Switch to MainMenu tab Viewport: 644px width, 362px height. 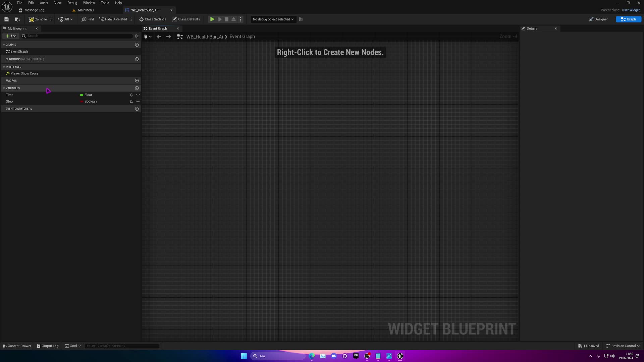(86, 10)
